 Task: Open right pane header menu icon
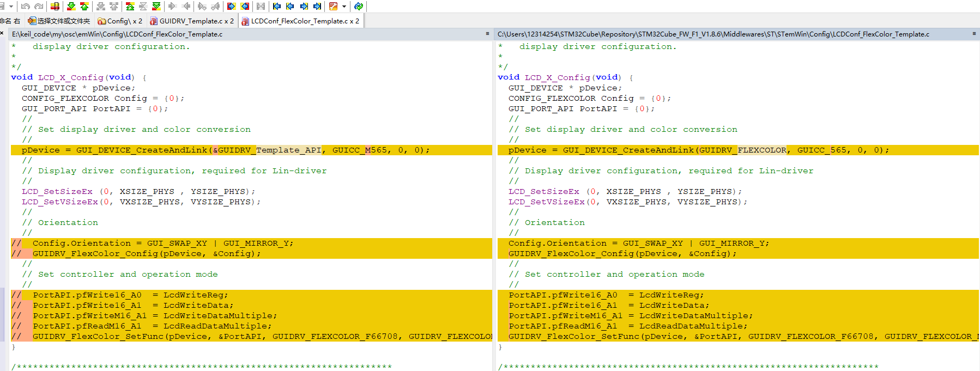[974, 34]
